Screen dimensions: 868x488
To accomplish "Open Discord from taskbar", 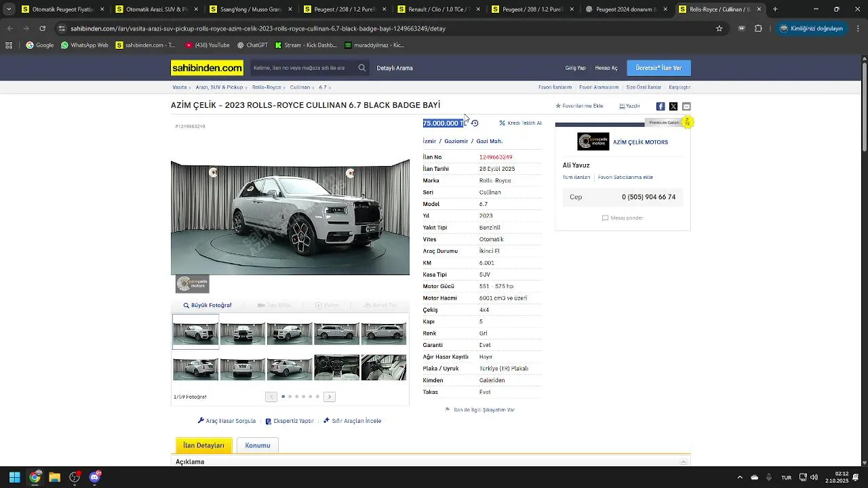I will [x=95, y=477].
